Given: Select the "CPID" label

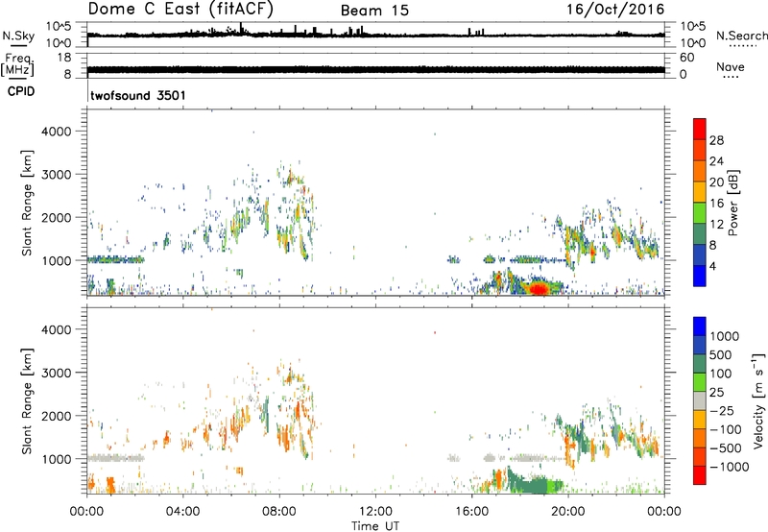Looking at the screenshot, I should [x=21, y=91].
